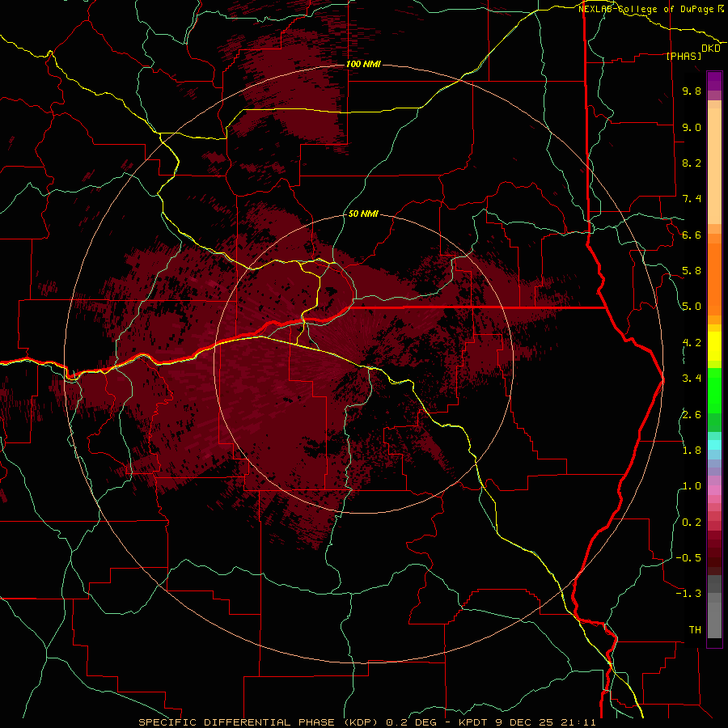Select the 1.8 value on the color scale
This screenshot has width=728, height=728.
692,451
